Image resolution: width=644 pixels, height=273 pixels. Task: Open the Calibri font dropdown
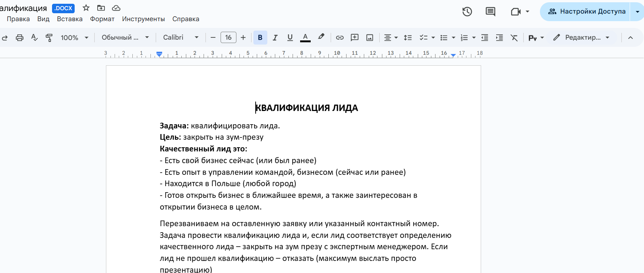pyautogui.click(x=181, y=37)
